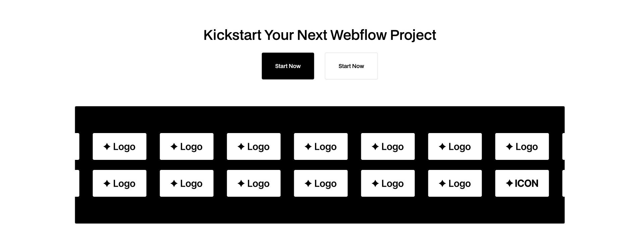The width and height of the screenshot is (644, 246).
Task: Click the heading Kickstart Your Next Webflow Project
Action: pos(319,35)
